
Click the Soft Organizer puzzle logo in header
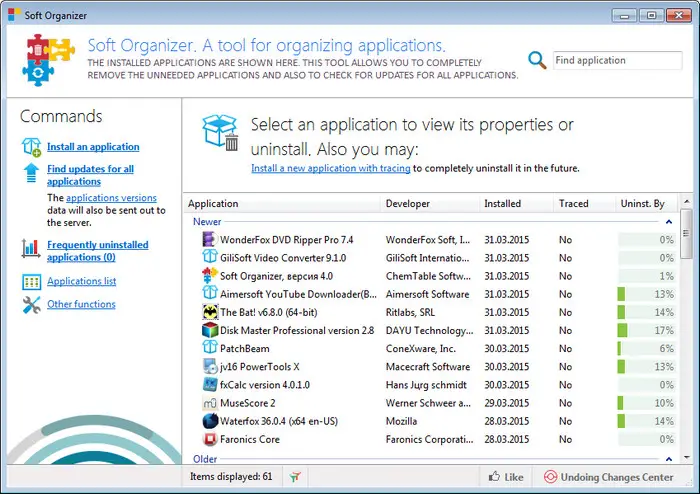pyautogui.click(x=48, y=60)
